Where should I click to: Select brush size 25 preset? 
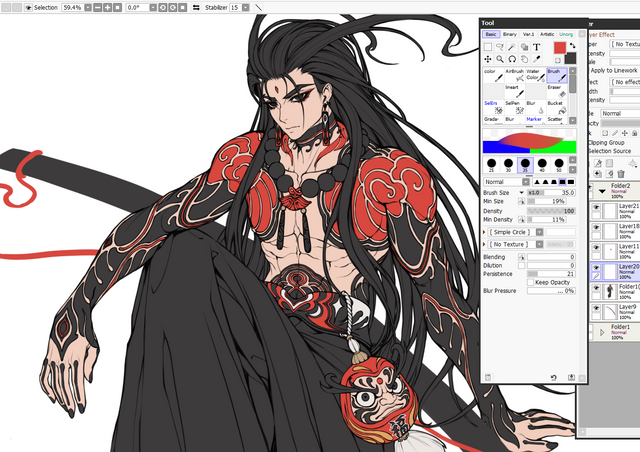[x=491, y=165]
